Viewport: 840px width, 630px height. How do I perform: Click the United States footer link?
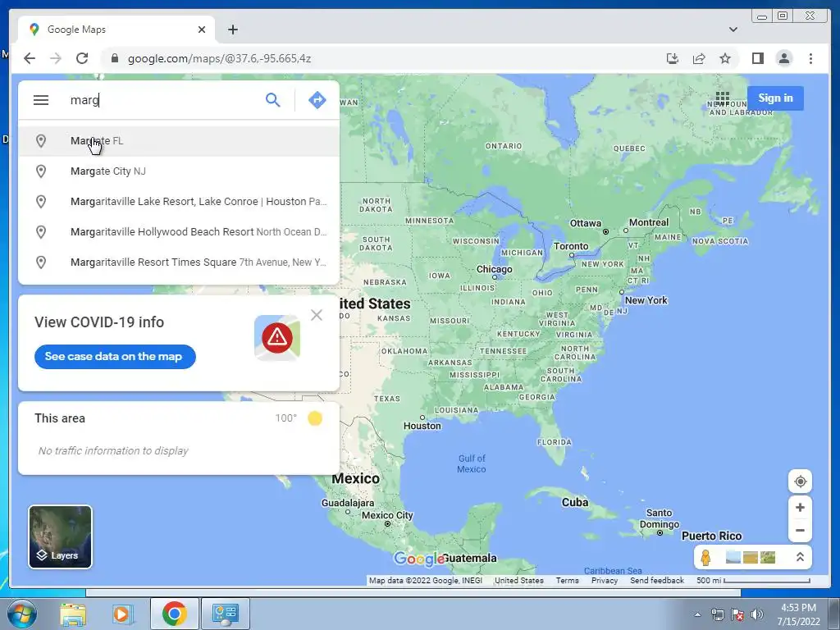(518, 580)
